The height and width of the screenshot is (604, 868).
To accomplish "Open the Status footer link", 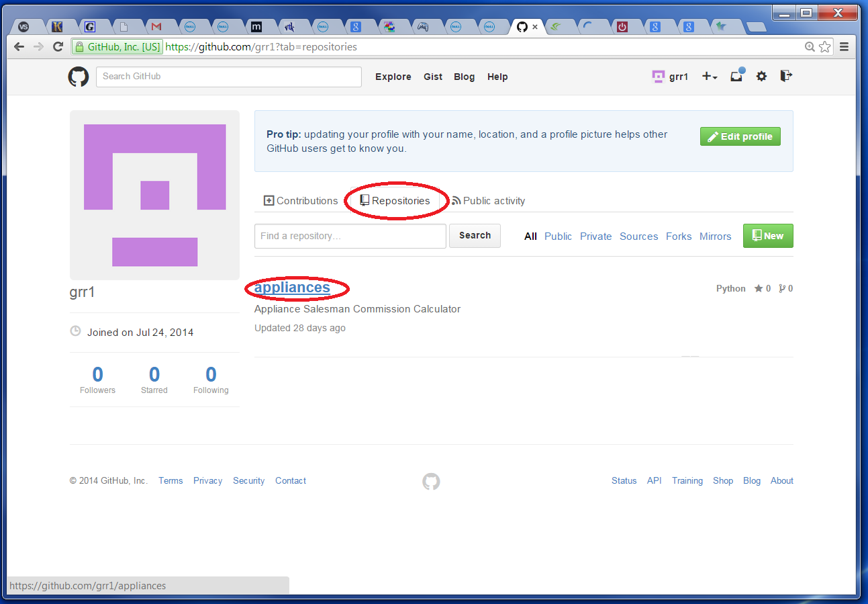I will [x=624, y=481].
